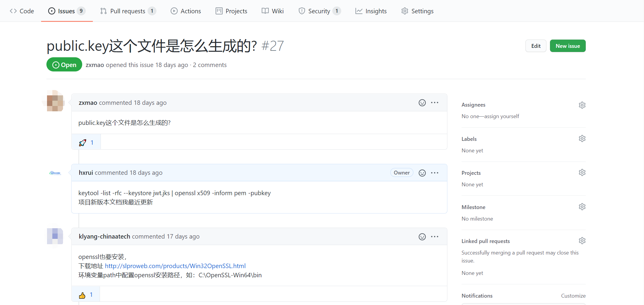Viewport: 644px width, 305px height.
Task: Open the Win32OpenSSL download link
Action: 175,266
